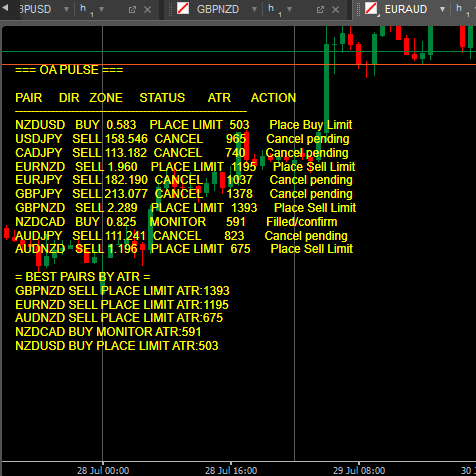The height and width of the screenshot is (476, 476).
Task: Detach the GBPUSD chart into window
Action: [x=132, y=10]
